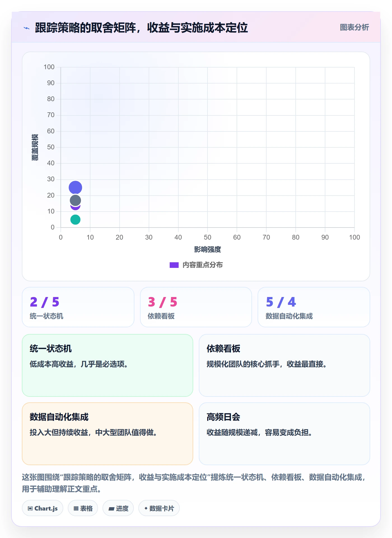Click the text 规模化团队的核心抓手，收益最直接。
Viewport: 392px width, 538px height.
pos(267,364)
